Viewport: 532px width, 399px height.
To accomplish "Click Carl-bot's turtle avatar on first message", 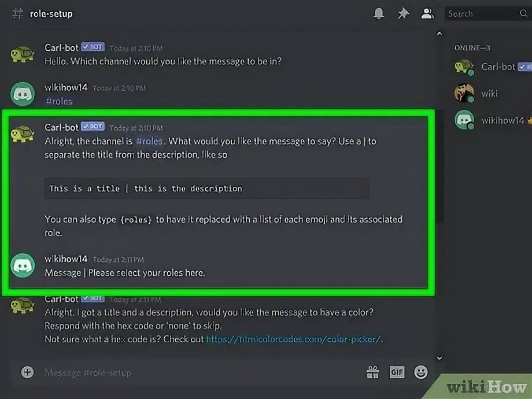I will [x=23, y=54].
